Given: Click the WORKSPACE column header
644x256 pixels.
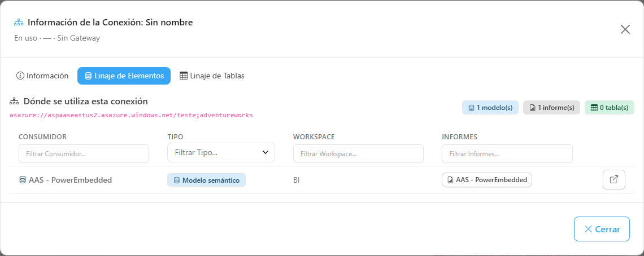Looking at the screenshot, I should tap(314, 136).
